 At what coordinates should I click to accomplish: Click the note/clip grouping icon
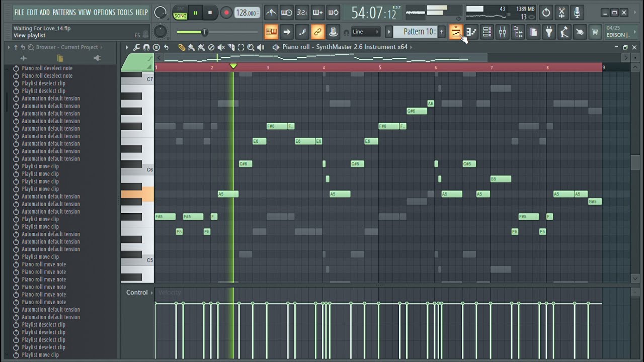pos(333,32)
